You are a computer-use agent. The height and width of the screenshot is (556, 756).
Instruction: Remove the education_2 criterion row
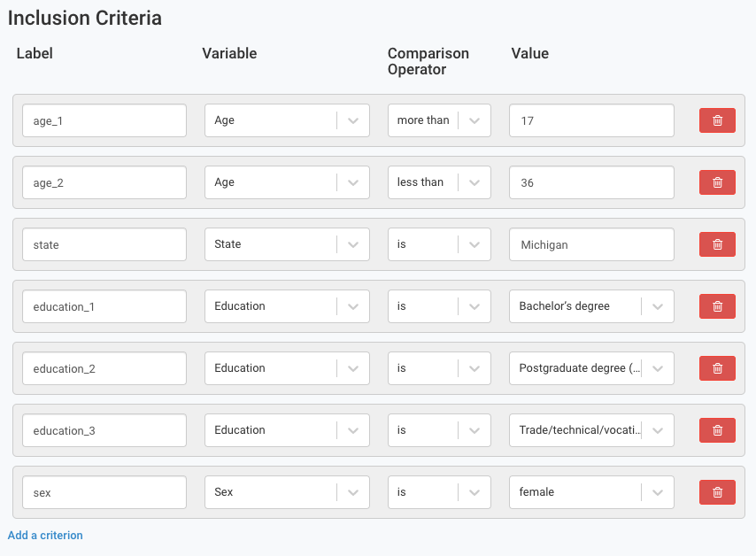tap(717, 368)
